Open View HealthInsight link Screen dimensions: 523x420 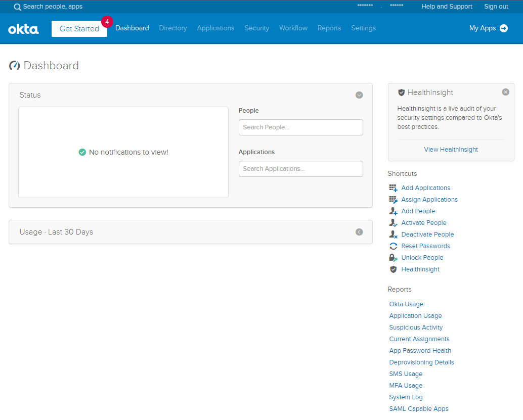[x=451, y=149]
